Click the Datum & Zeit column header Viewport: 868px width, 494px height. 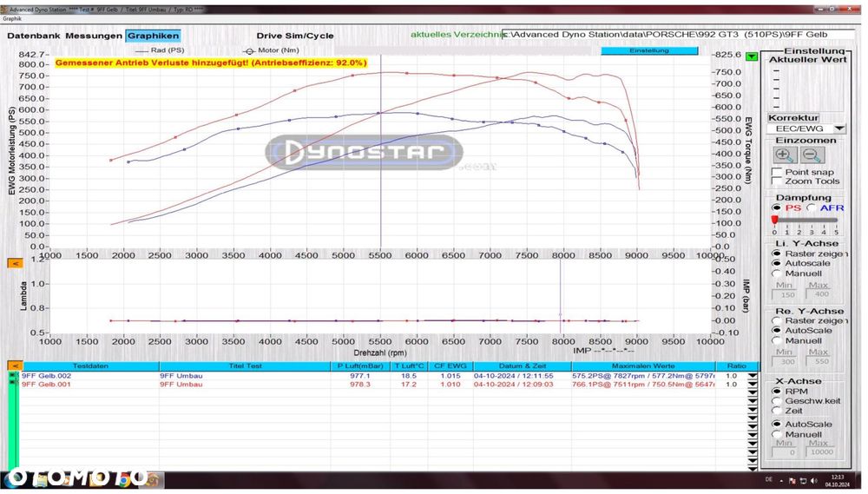(x=522, y=366)
